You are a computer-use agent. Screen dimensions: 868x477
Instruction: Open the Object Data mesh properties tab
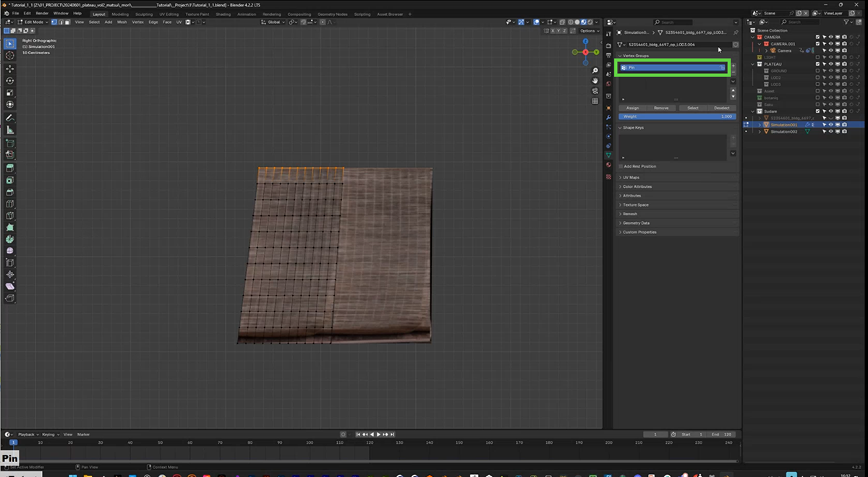(x=608, y=155)
